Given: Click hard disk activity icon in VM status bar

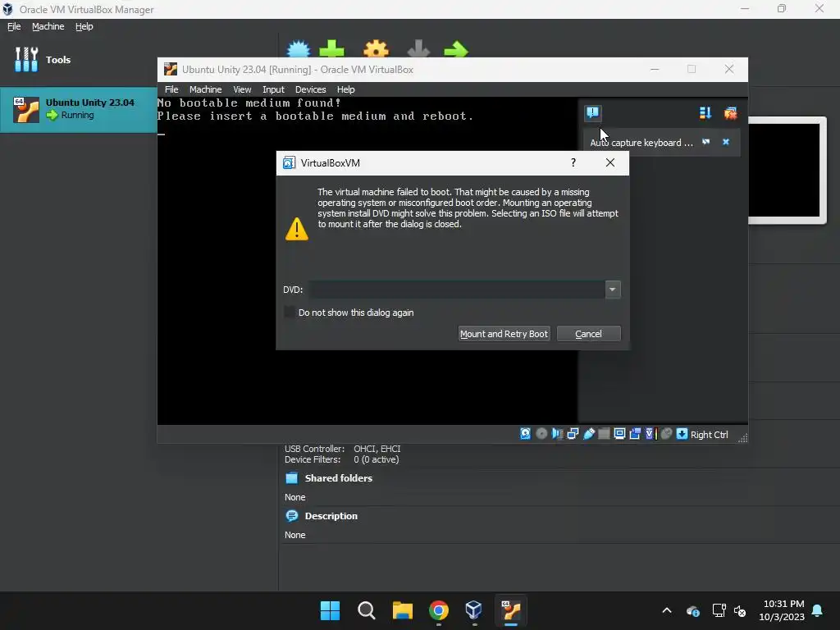Looking at the screenshot, I should pos(526,434).
